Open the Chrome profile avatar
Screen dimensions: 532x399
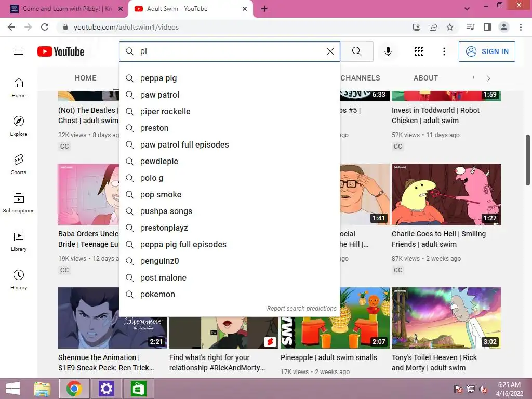click(504, 27)
